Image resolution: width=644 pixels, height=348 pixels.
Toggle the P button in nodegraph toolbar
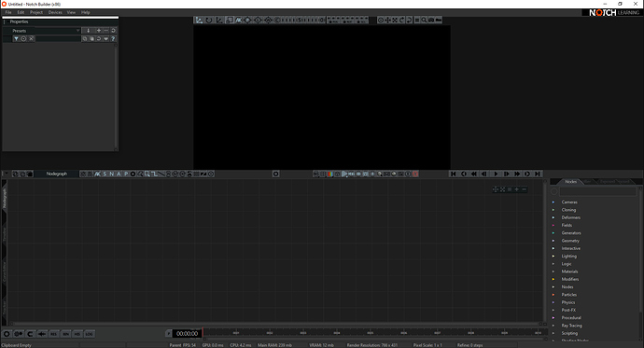(126, 174)
